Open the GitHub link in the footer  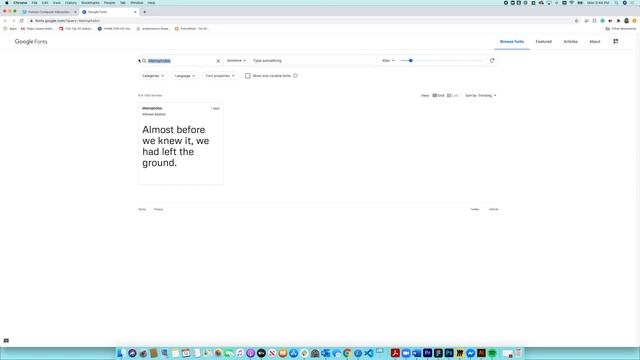coord(494,209)
